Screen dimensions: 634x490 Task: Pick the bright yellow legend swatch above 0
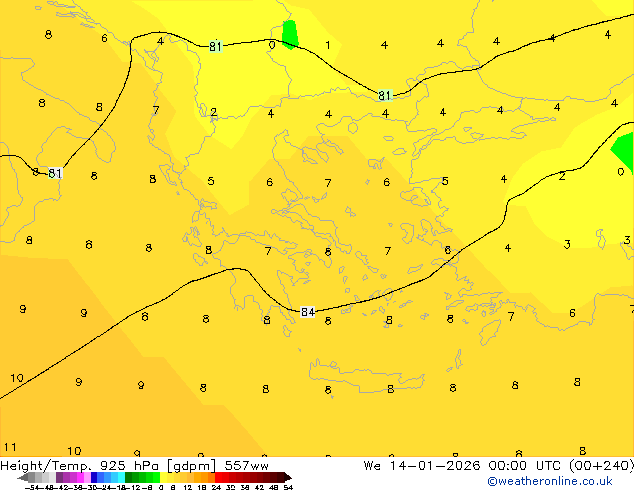coord(163,477)
